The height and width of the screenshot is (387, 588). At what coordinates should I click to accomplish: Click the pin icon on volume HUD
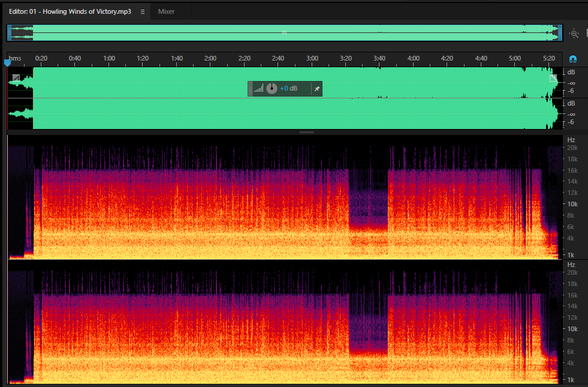317,89
